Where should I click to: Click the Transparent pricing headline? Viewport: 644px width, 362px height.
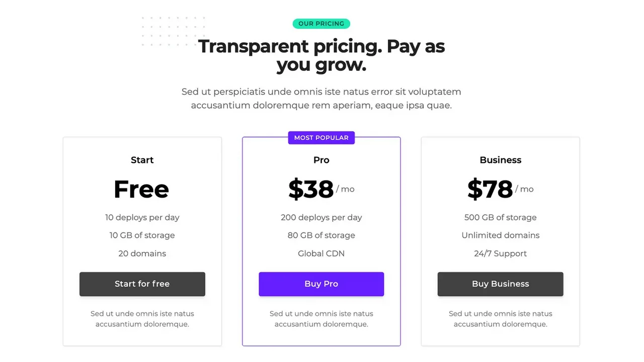click(x=321, y=55)
